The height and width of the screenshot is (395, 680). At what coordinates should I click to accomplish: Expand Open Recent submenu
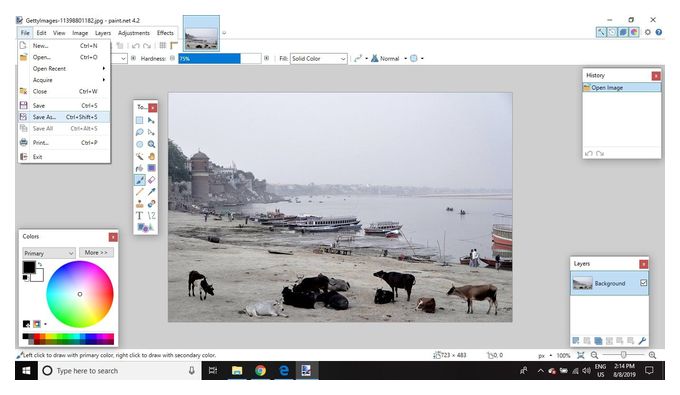tap(64, 69)
